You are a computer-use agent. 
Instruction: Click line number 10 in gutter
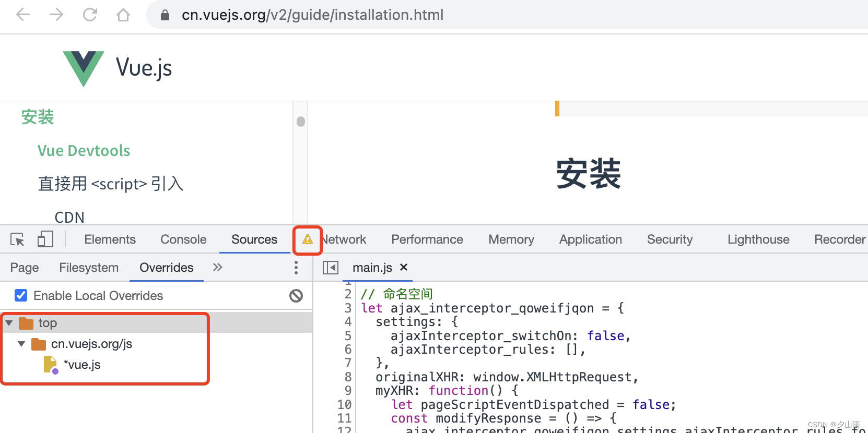point(344,405)
